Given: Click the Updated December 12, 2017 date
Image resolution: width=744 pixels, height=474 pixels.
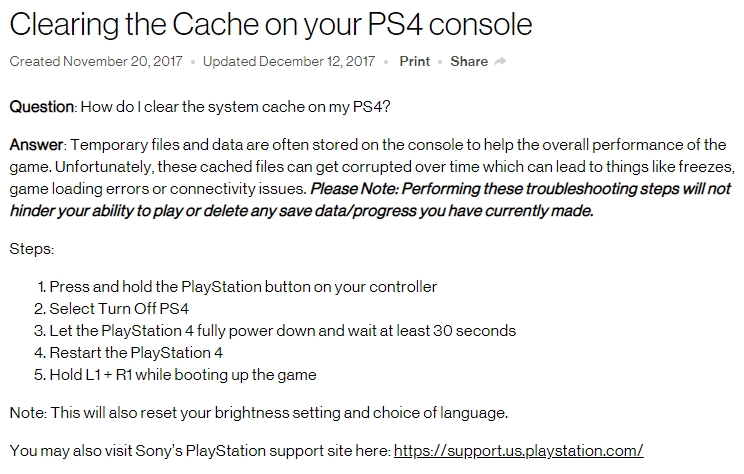Looking at the screenshot, I should pos(288,61).
